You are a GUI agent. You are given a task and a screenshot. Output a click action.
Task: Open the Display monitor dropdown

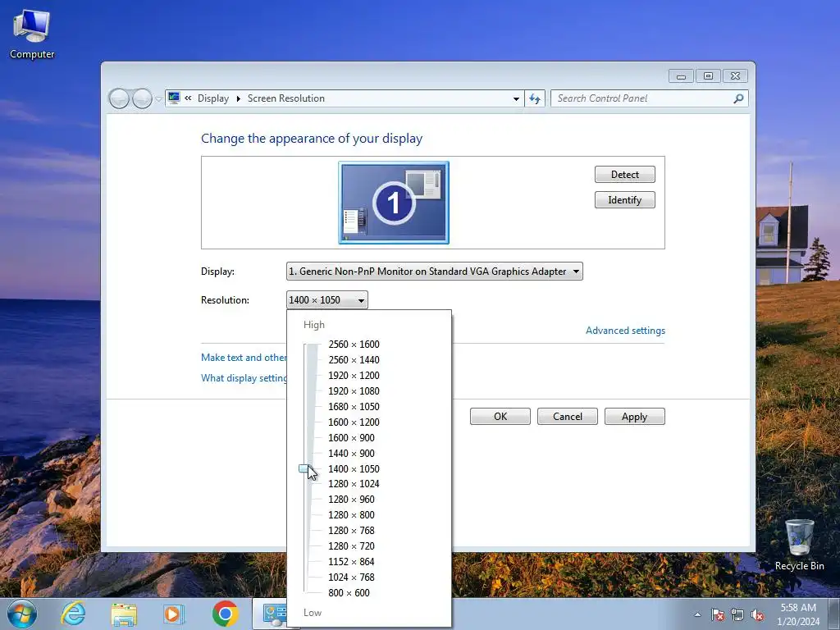435,271
